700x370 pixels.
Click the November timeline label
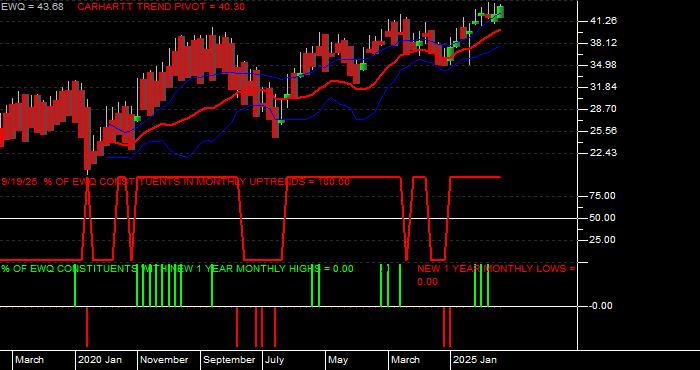pyautogui.click(x=164, y=360)
